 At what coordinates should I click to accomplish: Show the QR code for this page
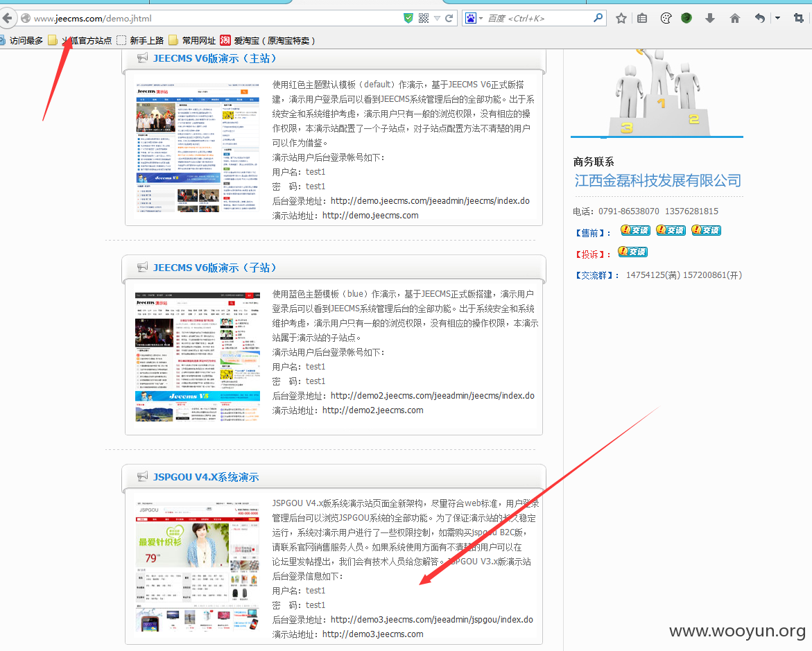coord(424,19)
